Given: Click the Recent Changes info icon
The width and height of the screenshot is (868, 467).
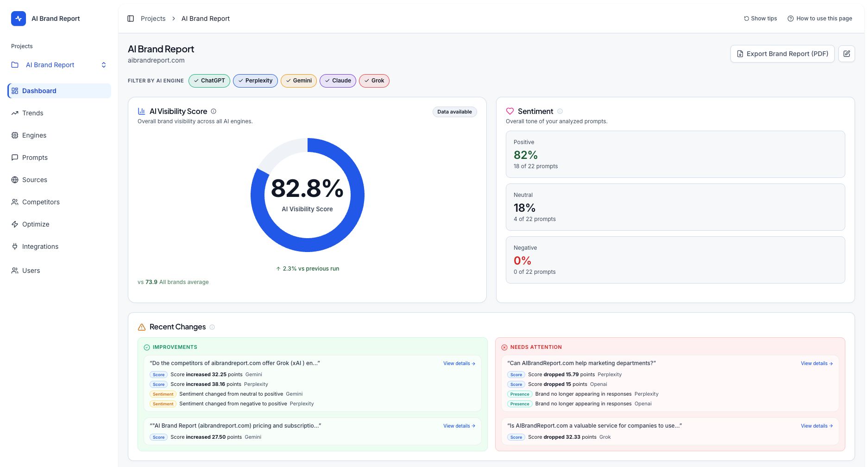Looking at the screenshot, I should pos(212,327).
